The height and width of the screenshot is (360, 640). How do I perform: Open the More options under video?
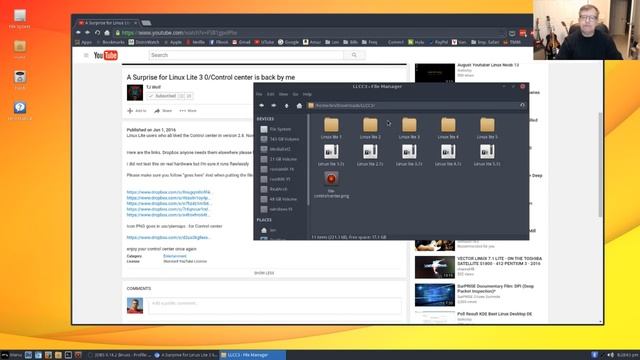coord(188,111)
